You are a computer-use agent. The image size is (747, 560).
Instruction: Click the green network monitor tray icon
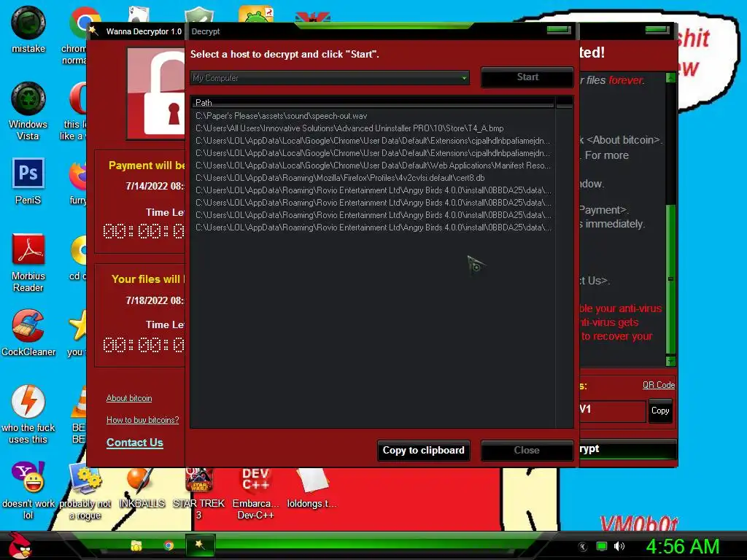click(602, 546)
